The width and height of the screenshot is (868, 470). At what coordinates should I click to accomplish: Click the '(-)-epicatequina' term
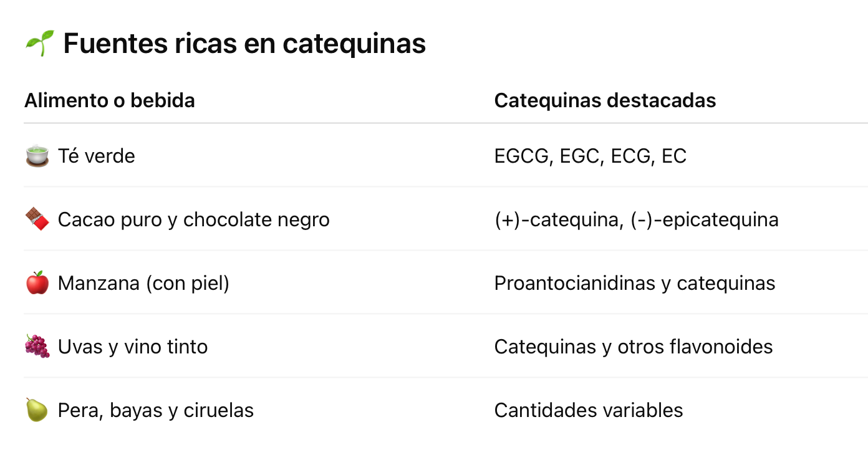[700, 219]
